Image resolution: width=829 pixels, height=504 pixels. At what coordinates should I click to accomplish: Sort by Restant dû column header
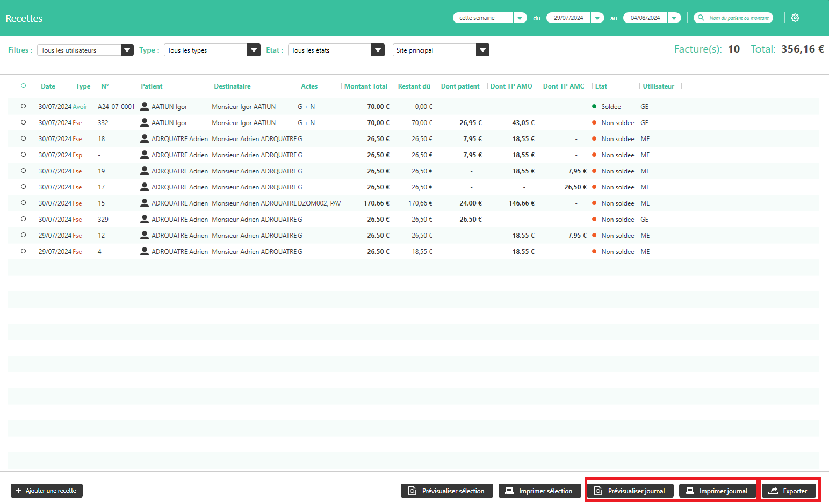pos(414,86)
